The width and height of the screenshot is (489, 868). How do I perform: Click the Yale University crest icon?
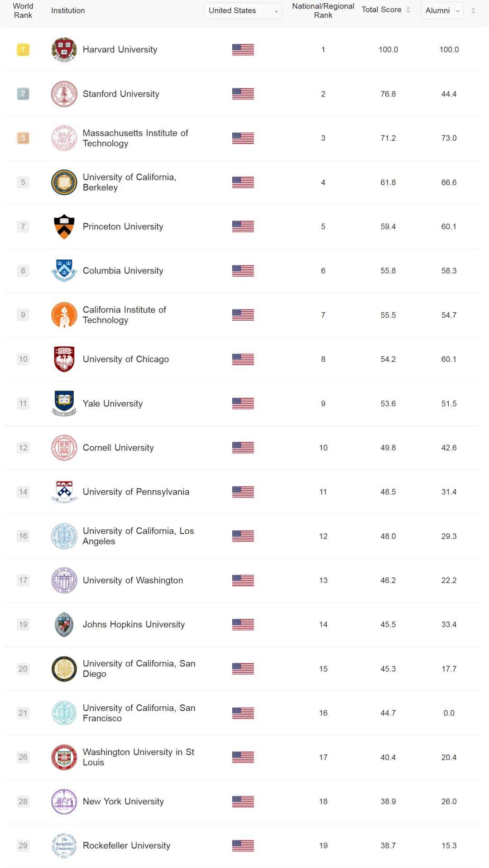64,403
